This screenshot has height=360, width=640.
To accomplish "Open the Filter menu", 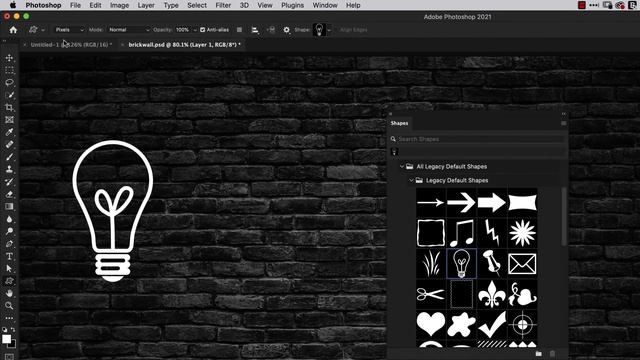I will [x=223, y=5].
